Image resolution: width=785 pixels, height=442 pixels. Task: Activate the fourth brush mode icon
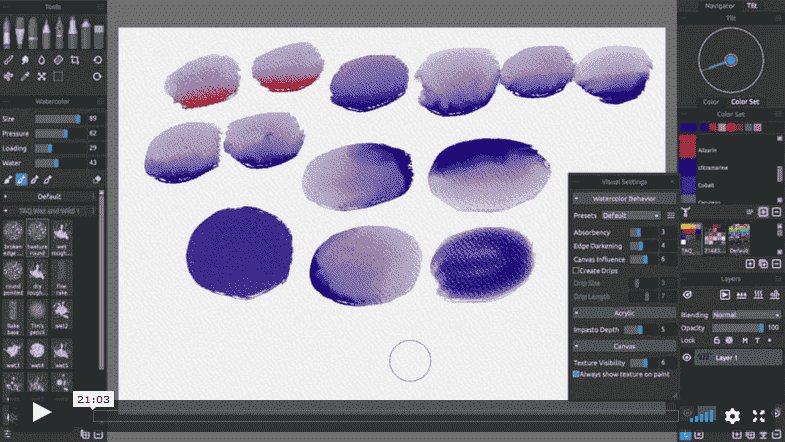(48, 180)
